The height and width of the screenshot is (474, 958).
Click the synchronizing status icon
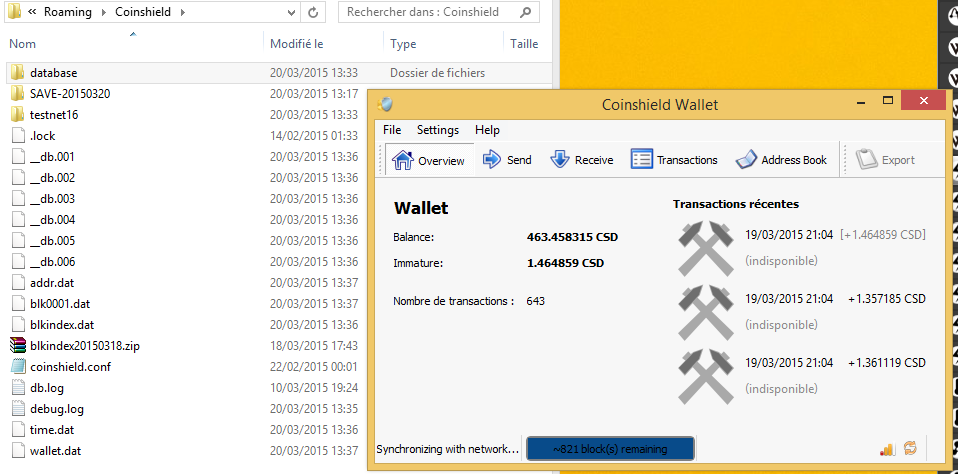(910, 448)
